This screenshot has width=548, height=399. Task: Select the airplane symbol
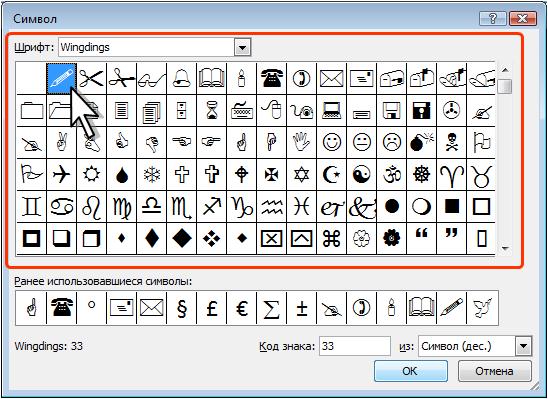[x=62, y=174]
